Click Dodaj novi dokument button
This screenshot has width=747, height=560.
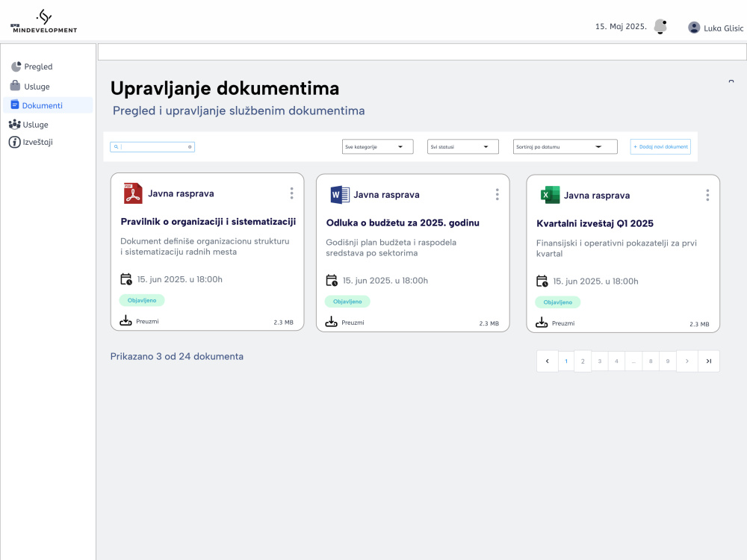coord(660,146)
